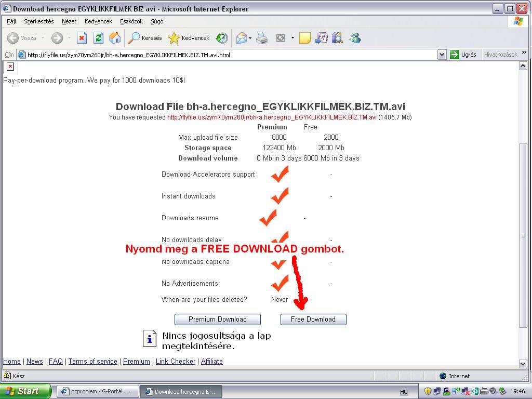Click the Stop loading toolbar icon

[x=82, y=38]
